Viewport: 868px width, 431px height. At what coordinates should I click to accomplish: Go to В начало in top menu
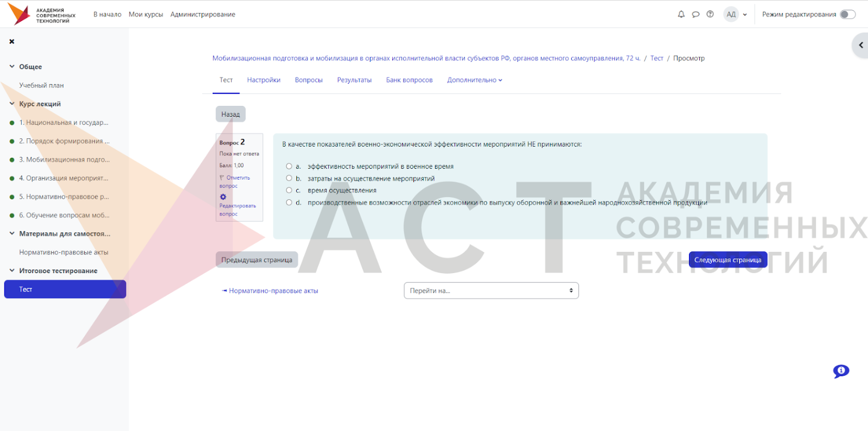[107, 15]
